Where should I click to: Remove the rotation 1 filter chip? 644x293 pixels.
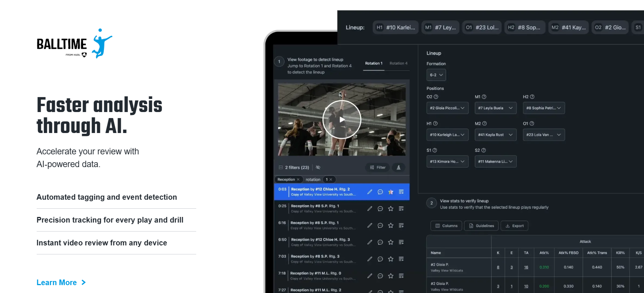pyautogui.click(x=331, y=179)
